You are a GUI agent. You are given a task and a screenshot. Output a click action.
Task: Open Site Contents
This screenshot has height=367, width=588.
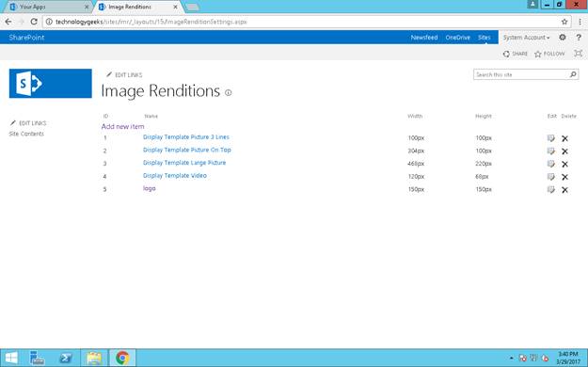point(26,134)
